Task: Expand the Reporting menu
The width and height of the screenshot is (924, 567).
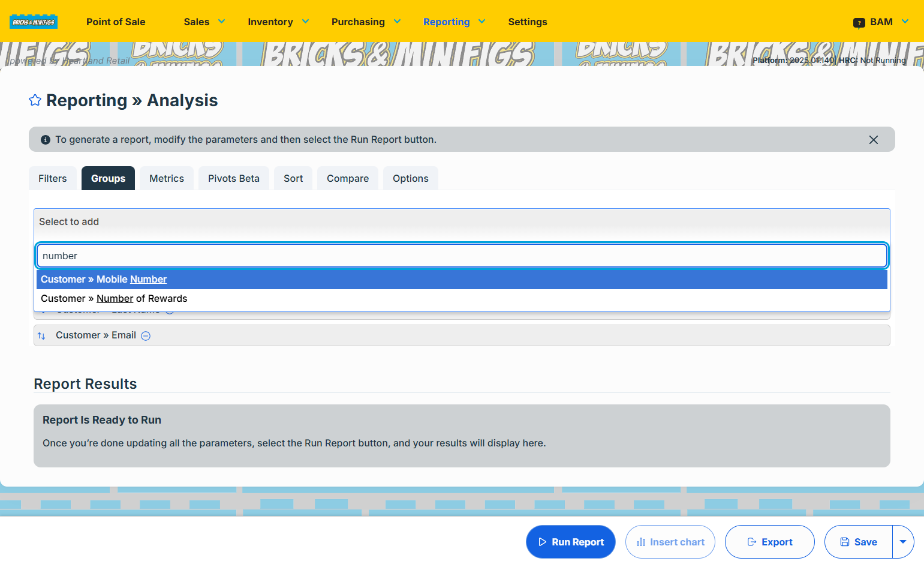Action: pos(454,22)
